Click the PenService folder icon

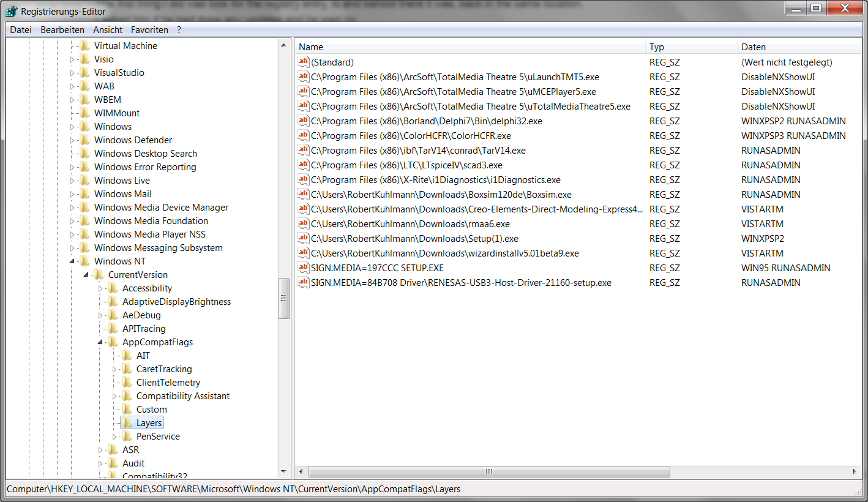[x=127, y=436]
